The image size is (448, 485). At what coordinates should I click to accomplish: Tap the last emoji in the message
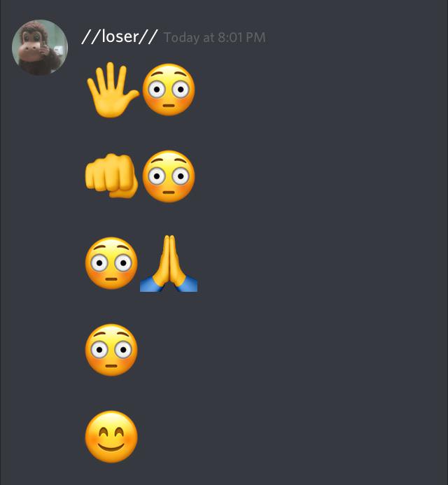tap(111, 437)
